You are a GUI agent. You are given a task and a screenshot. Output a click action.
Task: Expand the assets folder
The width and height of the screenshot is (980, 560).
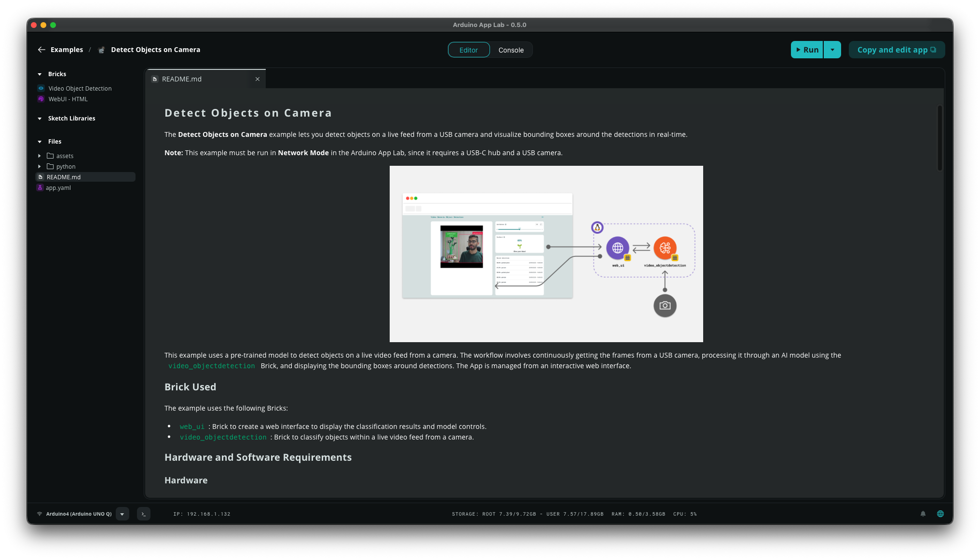40,156
